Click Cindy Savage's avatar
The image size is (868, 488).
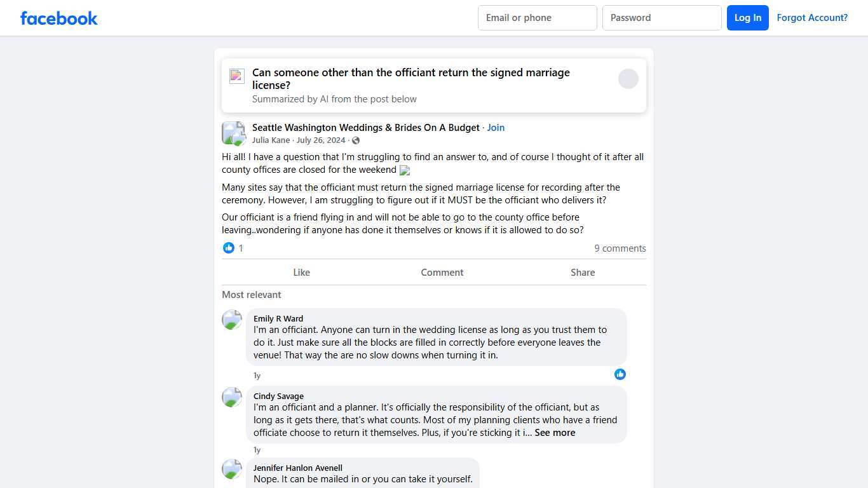(x=232, y=397)
